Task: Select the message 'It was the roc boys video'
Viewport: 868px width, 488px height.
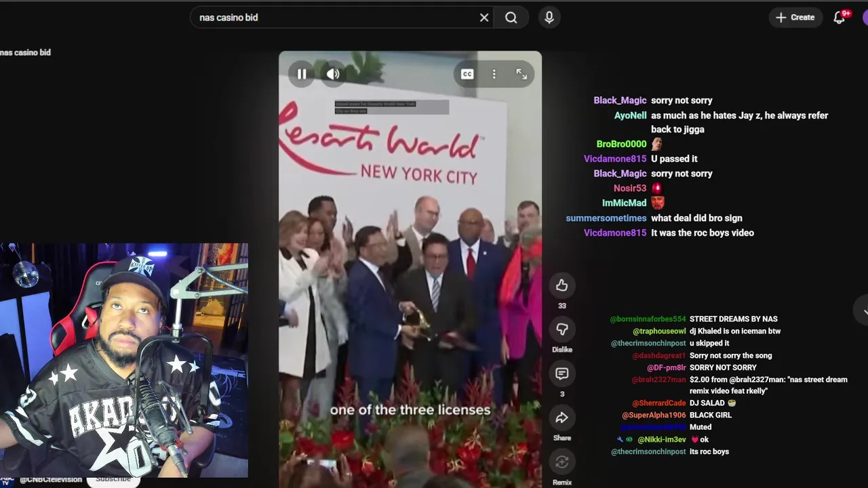Action: pyautogui.click(x=703, y=233)
